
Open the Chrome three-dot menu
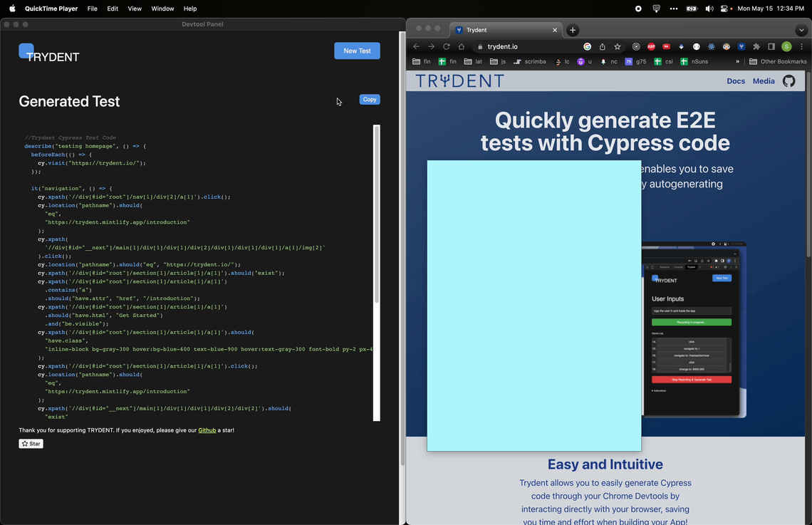click(801, 46)
